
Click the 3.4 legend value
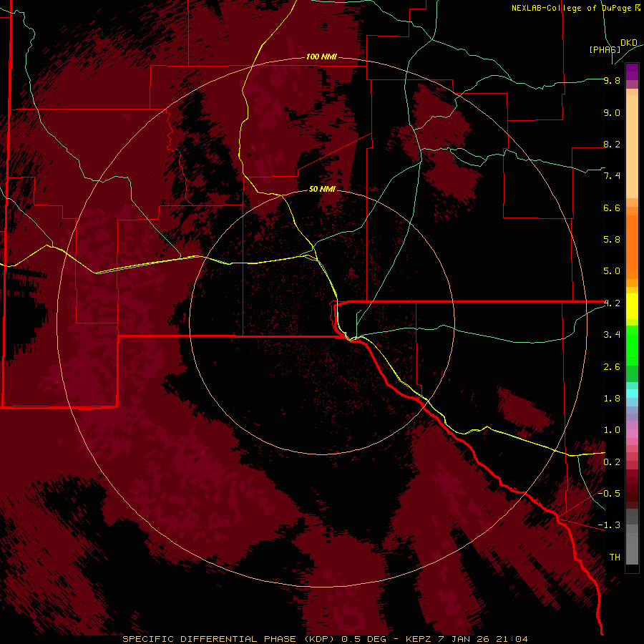(x=612, y=335)
